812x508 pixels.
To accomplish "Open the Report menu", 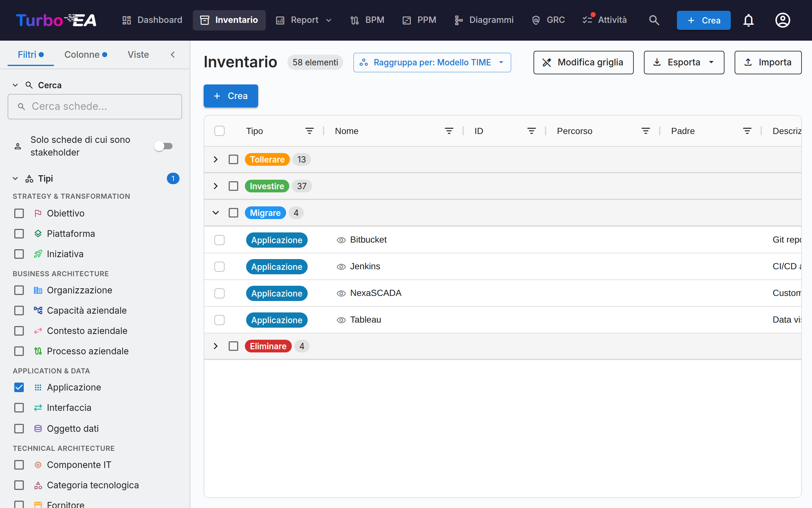I will 304,20.
